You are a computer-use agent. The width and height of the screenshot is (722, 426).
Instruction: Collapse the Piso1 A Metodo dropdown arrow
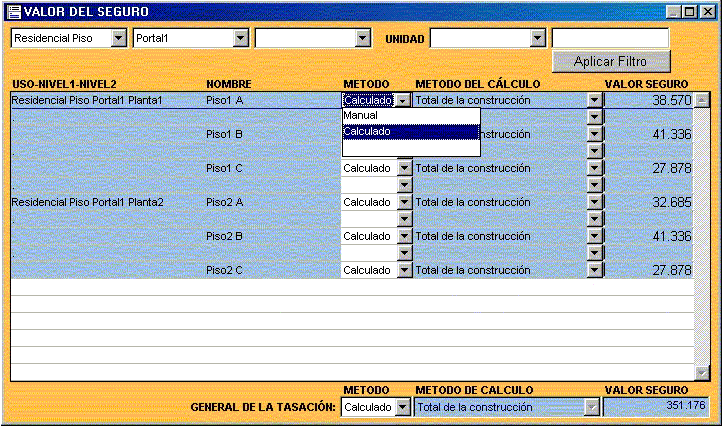coord(403,100)
